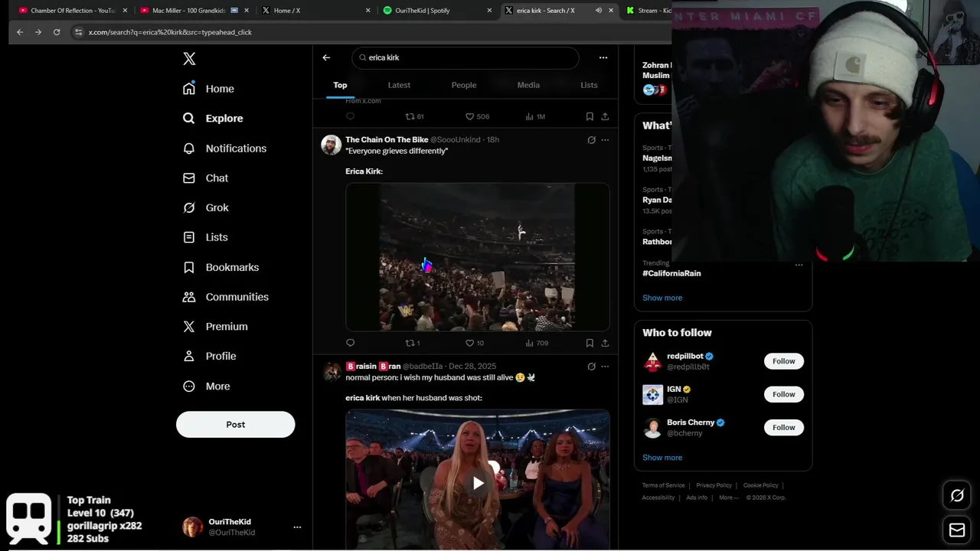Focus the erica kirk search field
This screenshot has width=980, height=551.
tap(465, 57)
